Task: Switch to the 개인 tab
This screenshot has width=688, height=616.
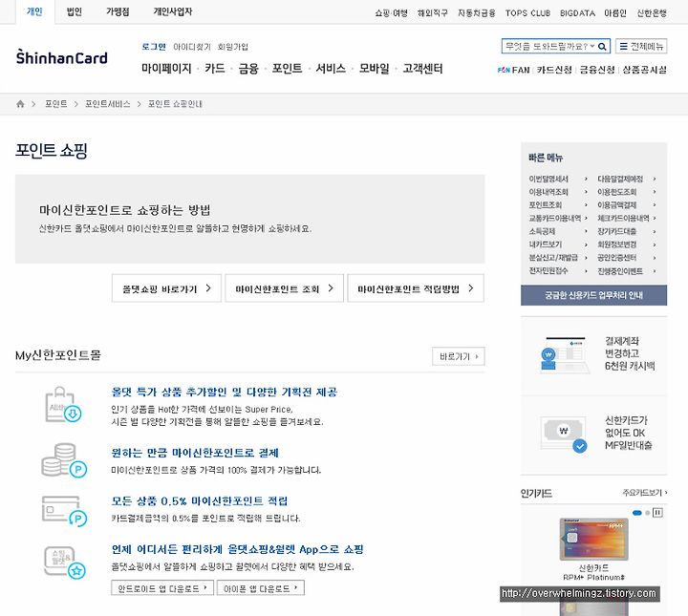Action: (x=34, y=11)
